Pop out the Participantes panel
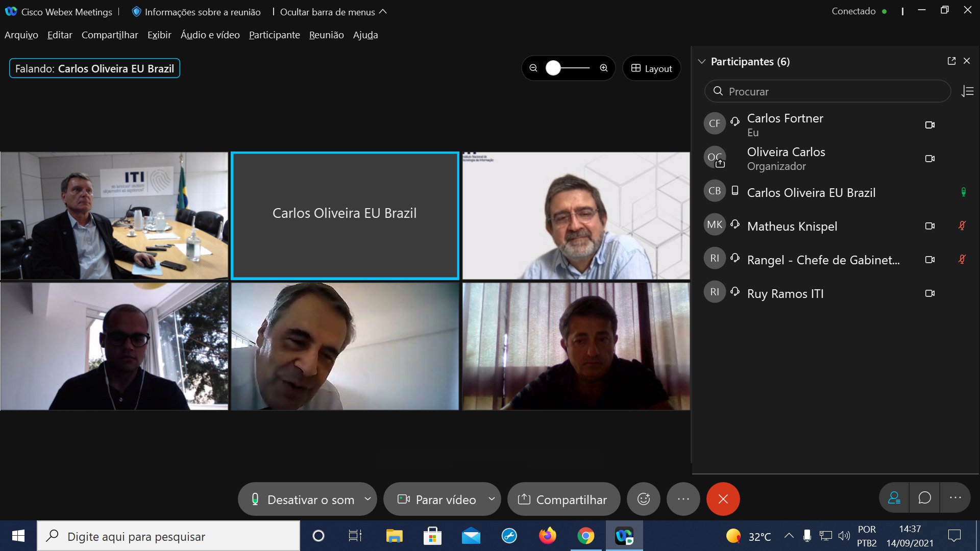 (951, 61)
